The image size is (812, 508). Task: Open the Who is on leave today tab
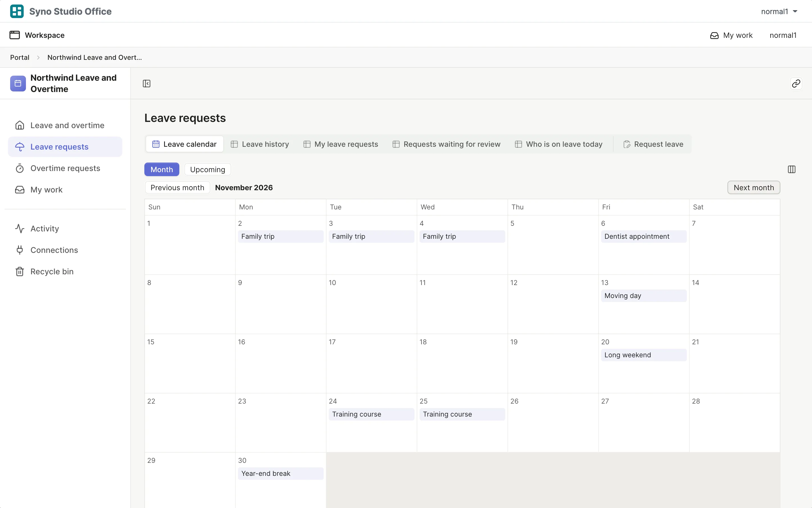(x=559, y=144)
